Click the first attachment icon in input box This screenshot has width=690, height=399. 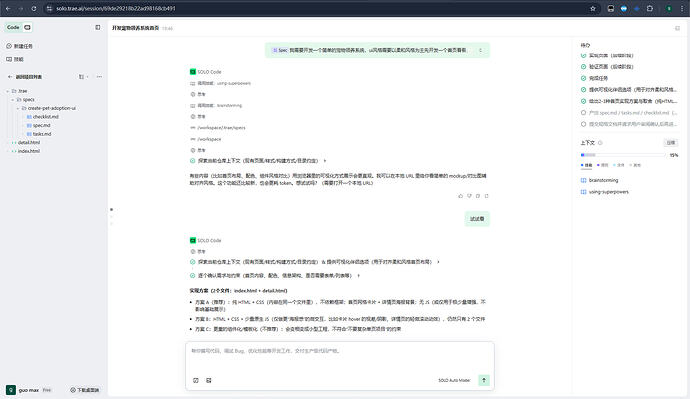tap(196, 380)
